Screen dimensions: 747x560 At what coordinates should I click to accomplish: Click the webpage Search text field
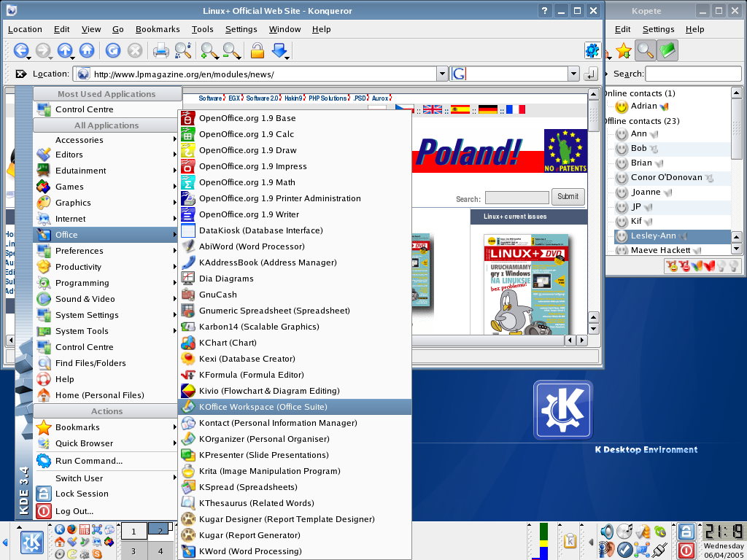(x=517, y=198)
